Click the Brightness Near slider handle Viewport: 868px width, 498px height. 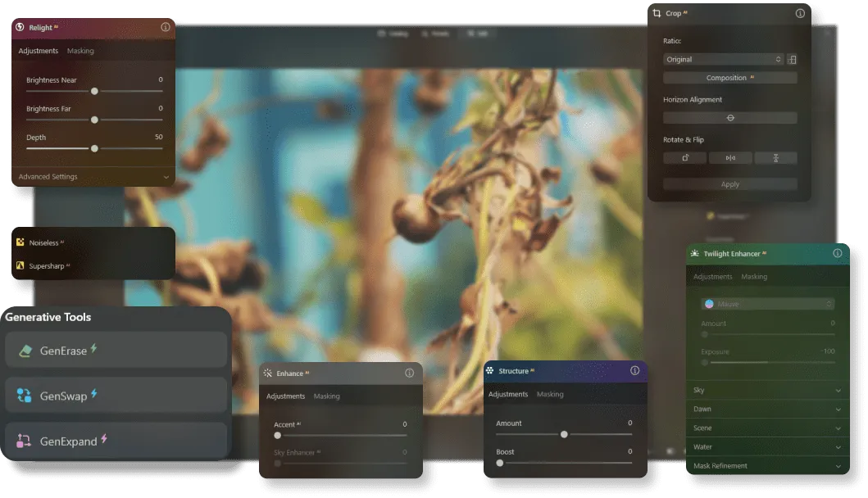[x=94, y=91]
